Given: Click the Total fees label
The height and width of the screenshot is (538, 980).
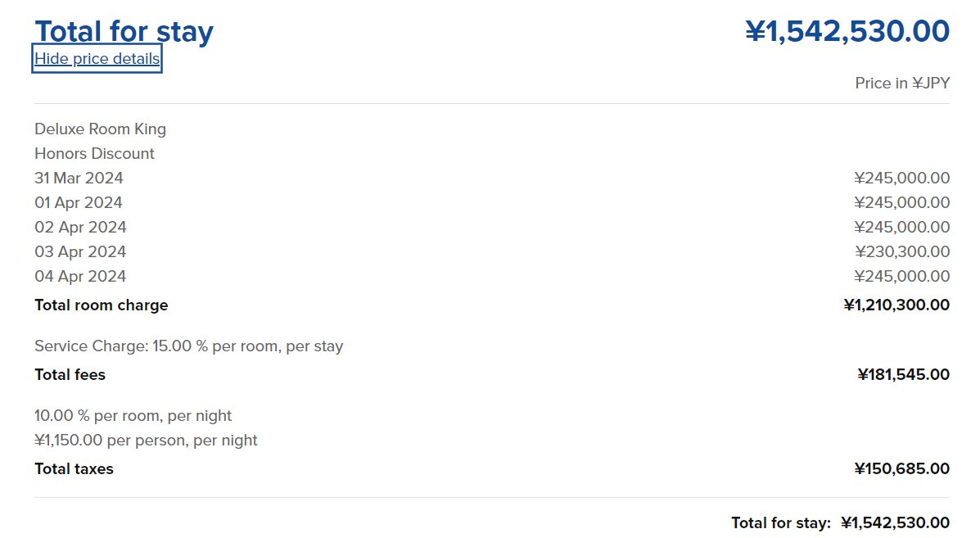Looking at the screenshot, I should 70,375.
